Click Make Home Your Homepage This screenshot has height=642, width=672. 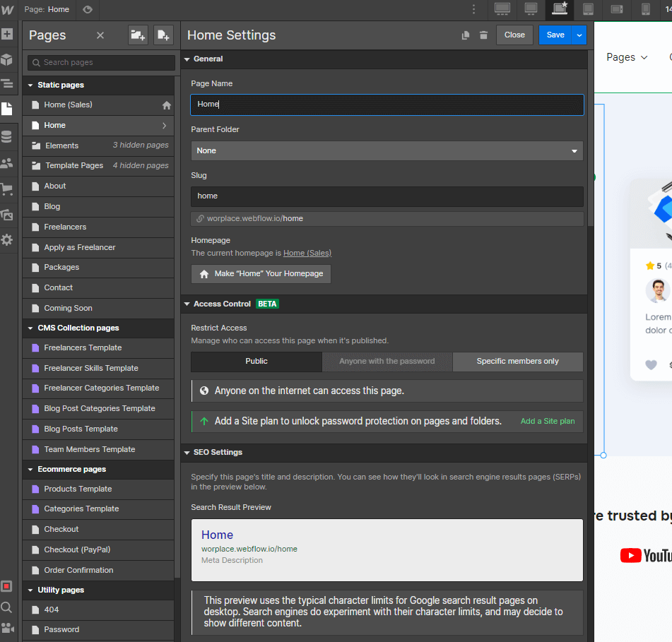tap(261, 273)
